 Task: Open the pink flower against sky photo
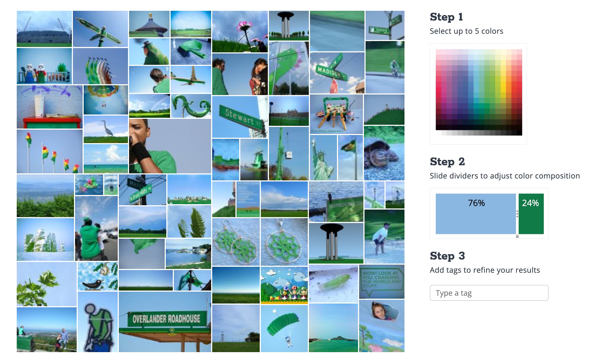click(x=240, y=32)
